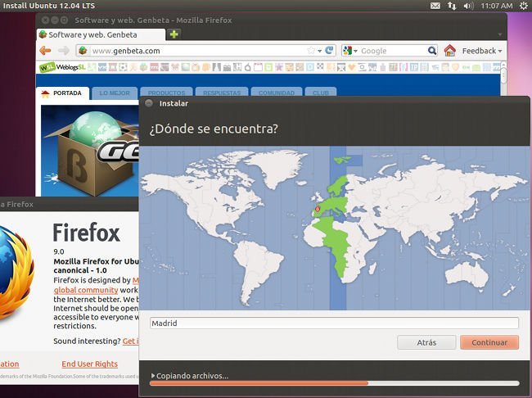Open the global community link
Screen dimensions: 532x398
tap(86, 290)
